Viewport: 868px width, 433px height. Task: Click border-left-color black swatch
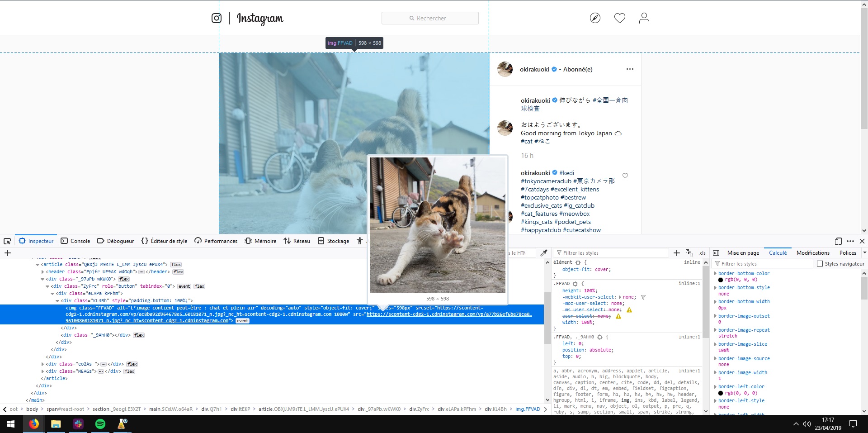tap(721, 393)
